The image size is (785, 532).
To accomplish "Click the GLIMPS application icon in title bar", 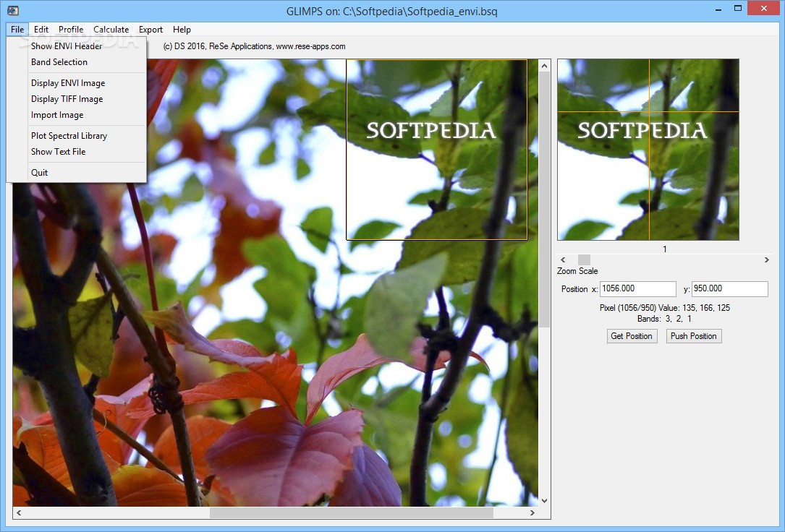I will coord(14,10).
